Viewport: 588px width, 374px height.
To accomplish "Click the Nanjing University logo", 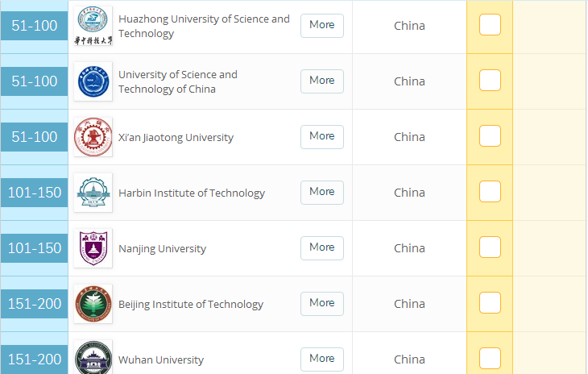I will [93, 248].
